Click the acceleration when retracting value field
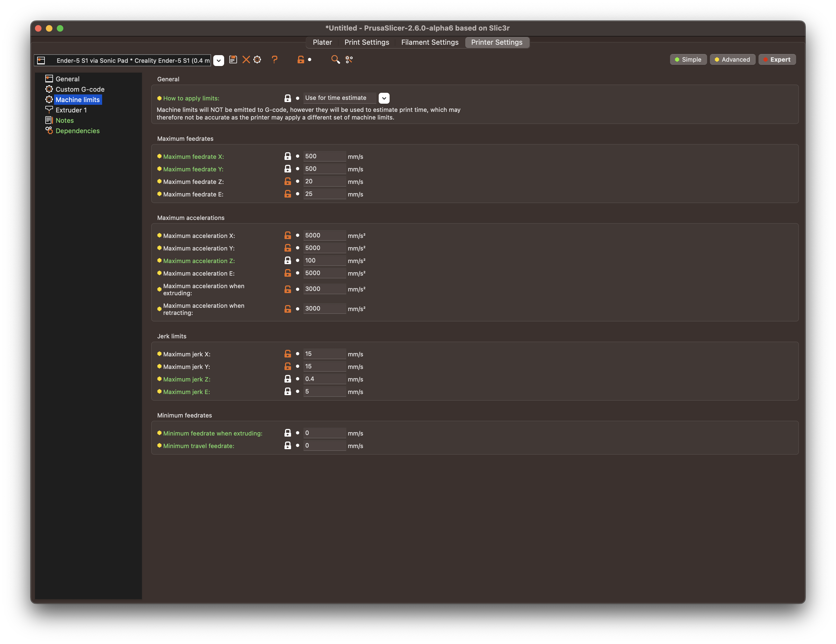Screen dimensions: 836x644 click(325, 308)
